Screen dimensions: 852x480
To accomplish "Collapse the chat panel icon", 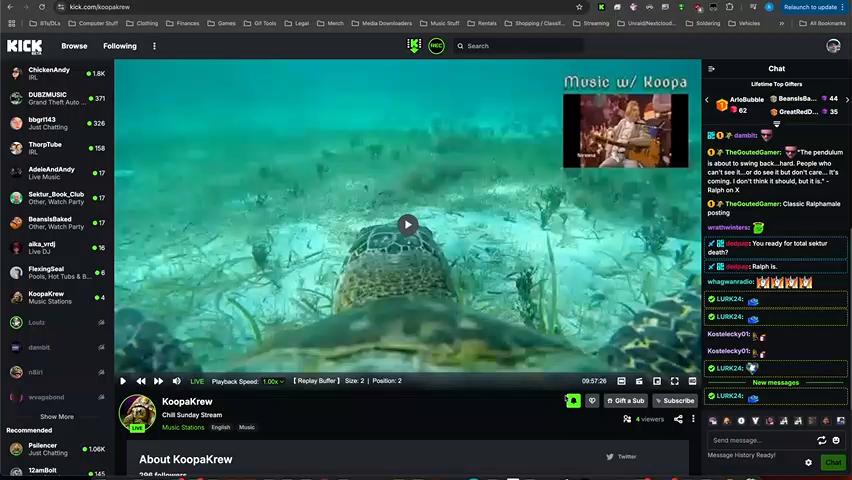I will tap(711, 69).
